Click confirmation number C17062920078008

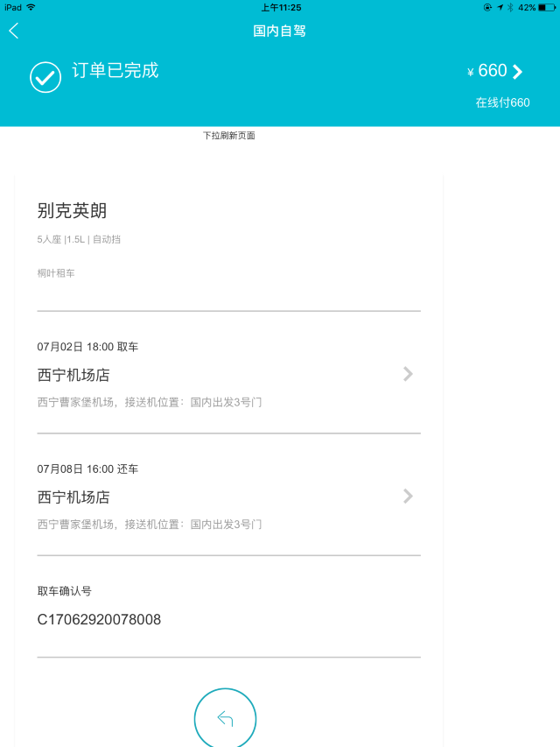coord(99,619)
